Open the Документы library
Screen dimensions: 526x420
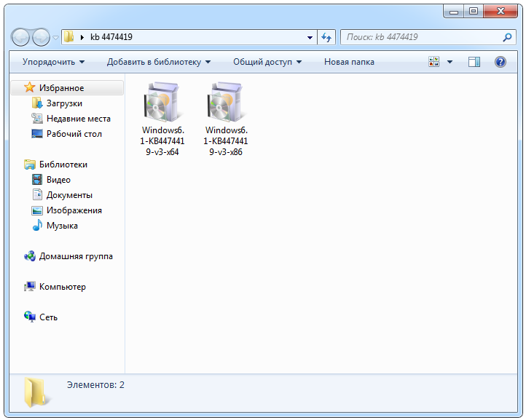(x=69, y=195)
